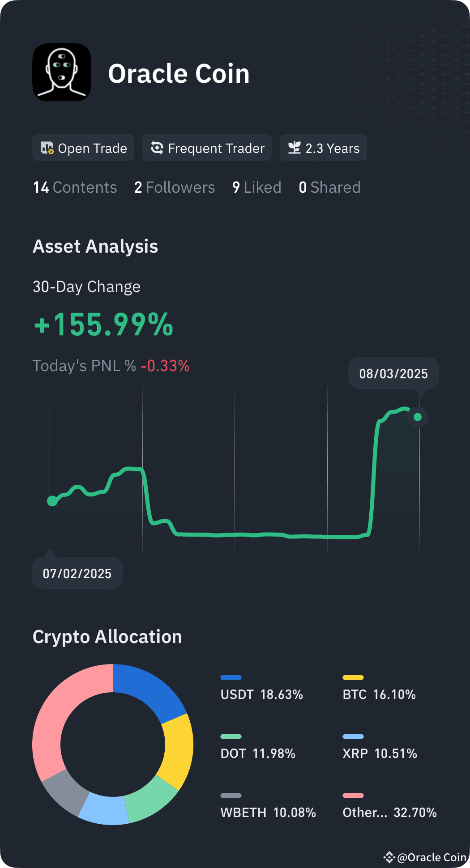This screenshot has width=470, height=868.
Task: Click the BTC legend color indicator
Action: (353, 677)
